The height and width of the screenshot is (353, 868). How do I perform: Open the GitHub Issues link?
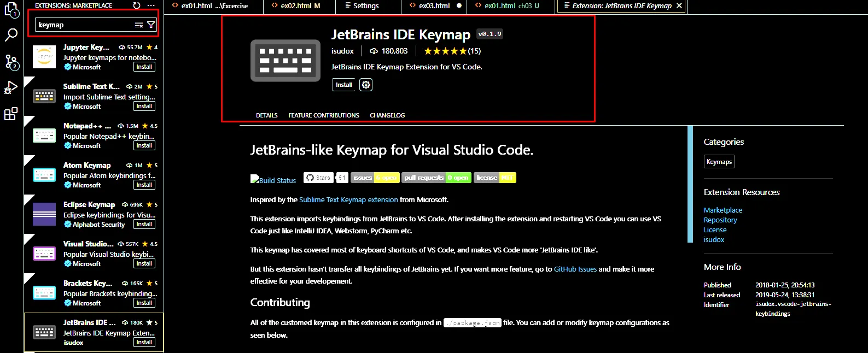tap(575, 269)
